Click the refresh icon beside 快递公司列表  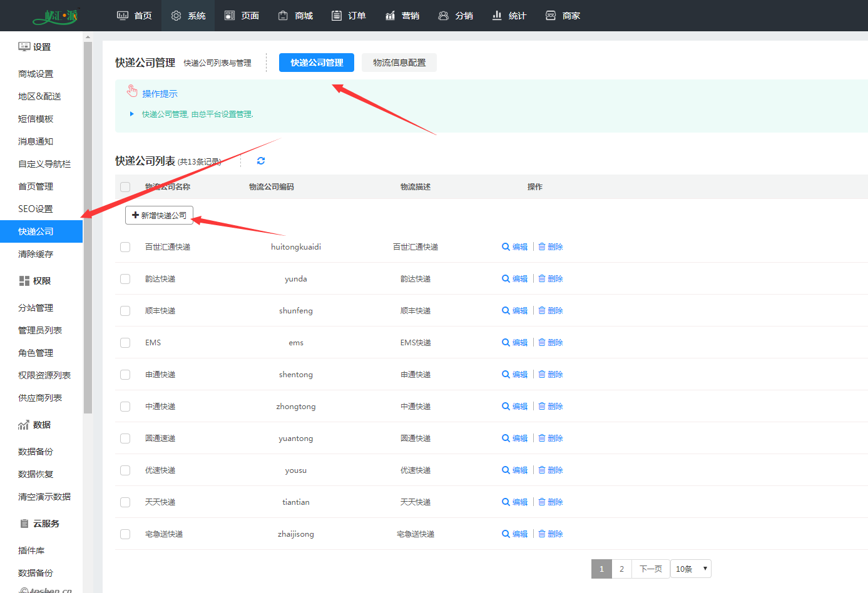[261, 161]
